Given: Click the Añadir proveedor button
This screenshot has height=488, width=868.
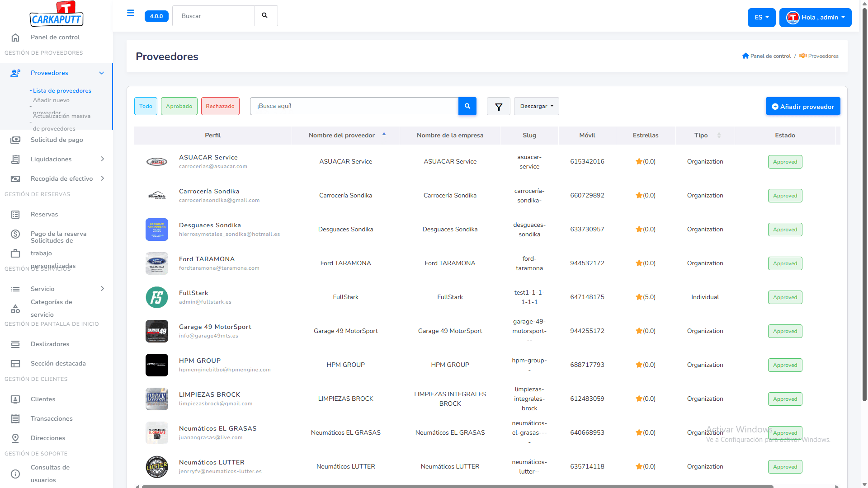Looking at the screenshot, I should tap(803, 106).
